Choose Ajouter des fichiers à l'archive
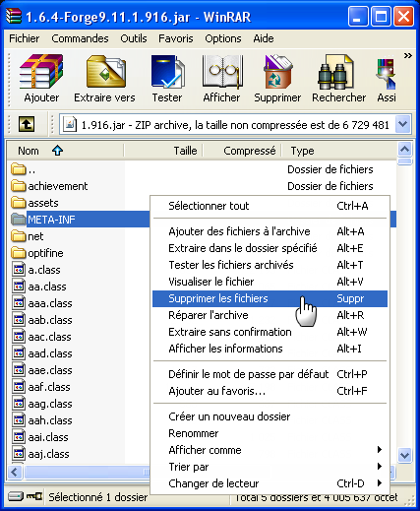420x511 pixels. 270,231
